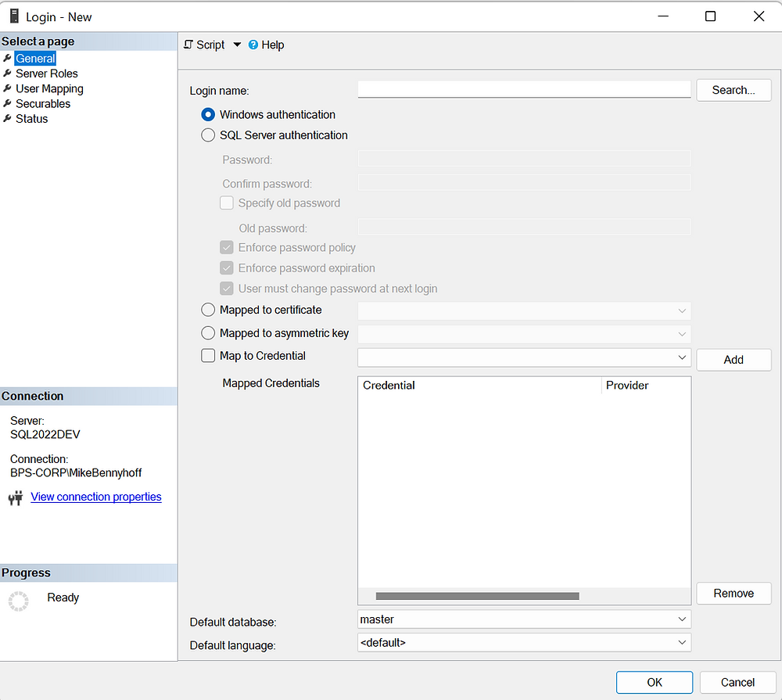
Task: Click the Status page icon
Action: (x=7, y=118)
